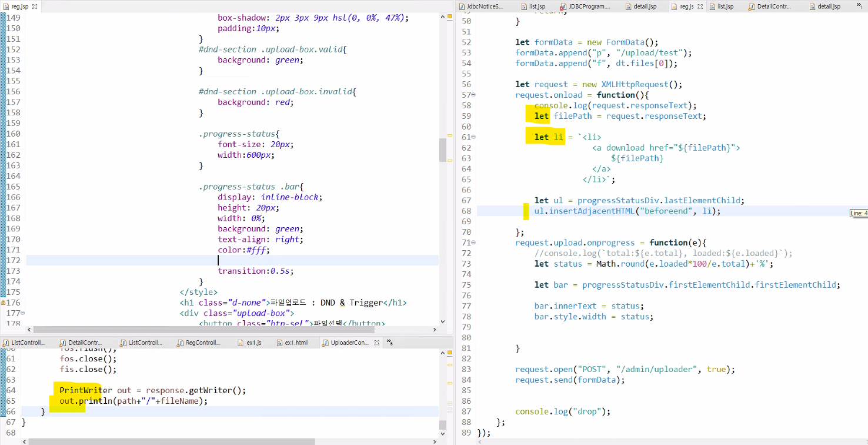Click 'out.println(path+"/"+fileName);' line
Viewport: 868px width, 445px height.
133,401
